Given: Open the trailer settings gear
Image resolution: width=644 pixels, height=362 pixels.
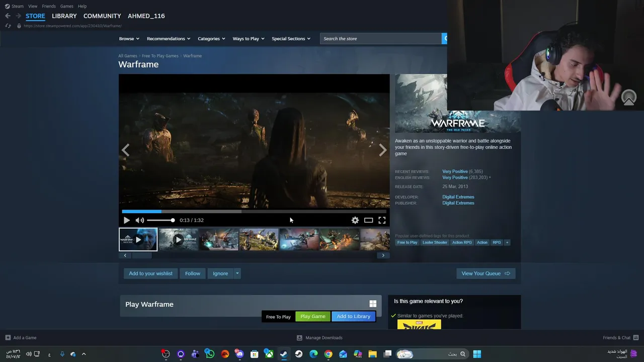Looking at the screenshot, I should point(355,220).
